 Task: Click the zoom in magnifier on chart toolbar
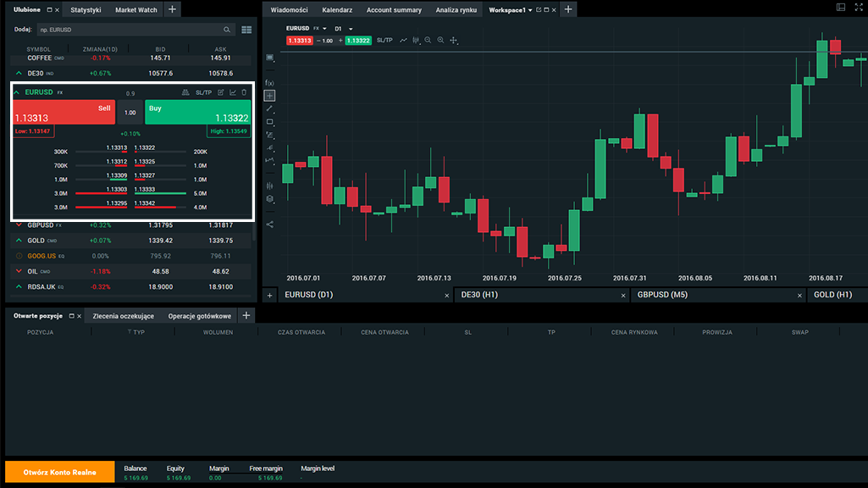point(440,40)
